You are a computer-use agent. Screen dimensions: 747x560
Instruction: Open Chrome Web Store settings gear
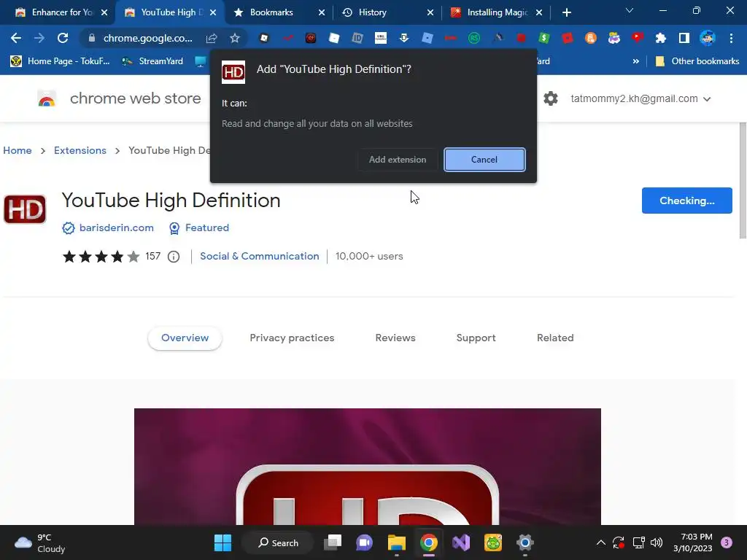(x=550, y=98)
